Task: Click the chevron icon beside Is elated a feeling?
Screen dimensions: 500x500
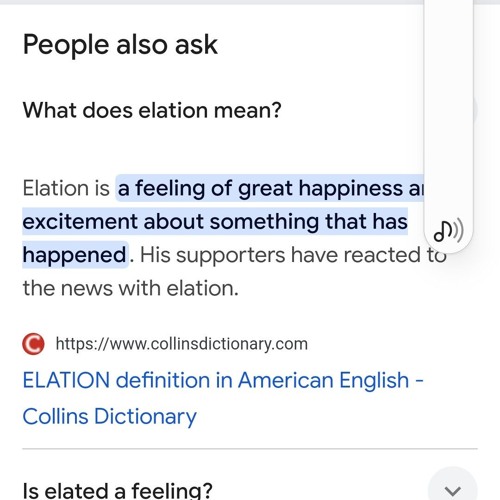Action: (x=453, y=490)
